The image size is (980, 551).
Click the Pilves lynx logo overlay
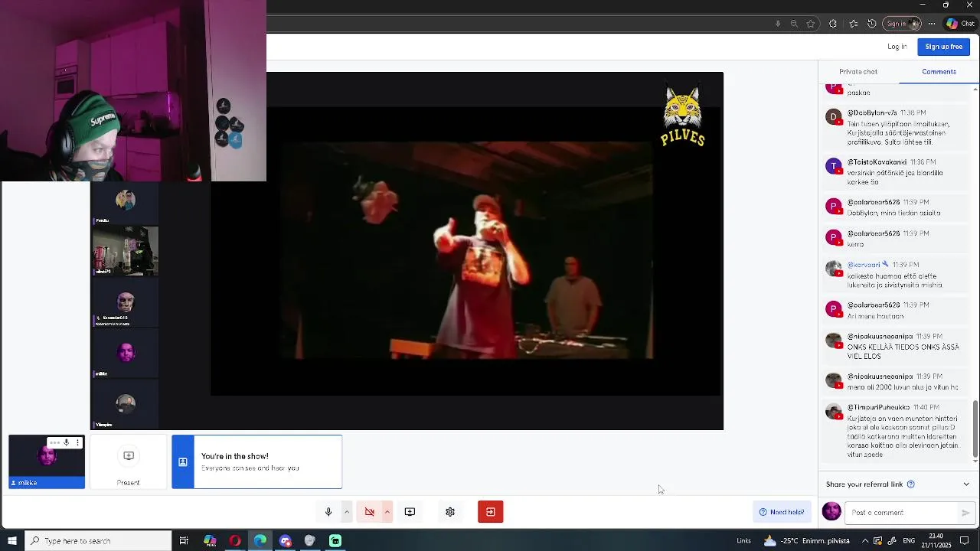click(682, 116)
